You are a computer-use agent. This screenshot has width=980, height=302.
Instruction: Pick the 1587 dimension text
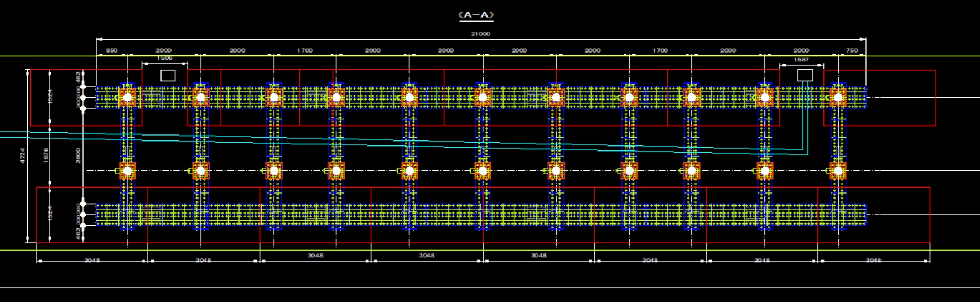[801, 59]
